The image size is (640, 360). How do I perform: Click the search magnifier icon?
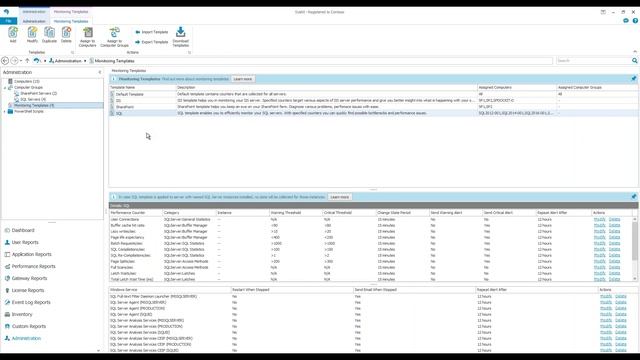(x=635, y=61)
